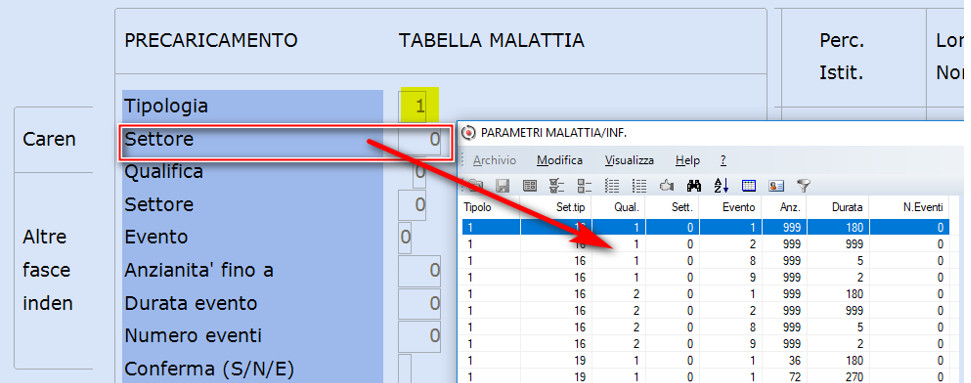
Task: Click the Anzianita' fino a input field
Action: pyautogui.click(x=419, y=270)
